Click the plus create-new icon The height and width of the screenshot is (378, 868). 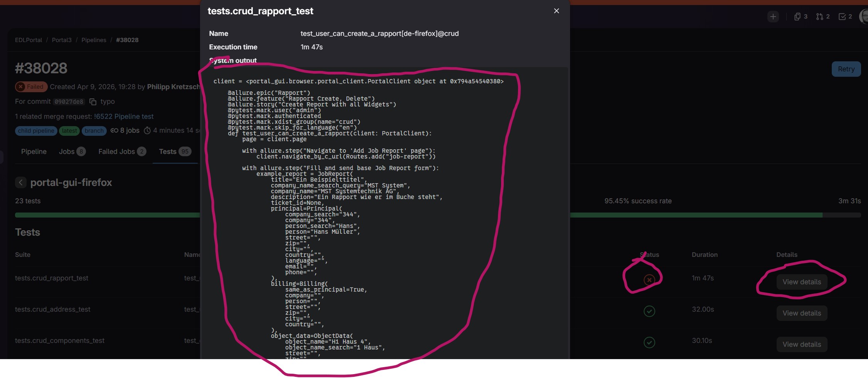coord(773,17)
